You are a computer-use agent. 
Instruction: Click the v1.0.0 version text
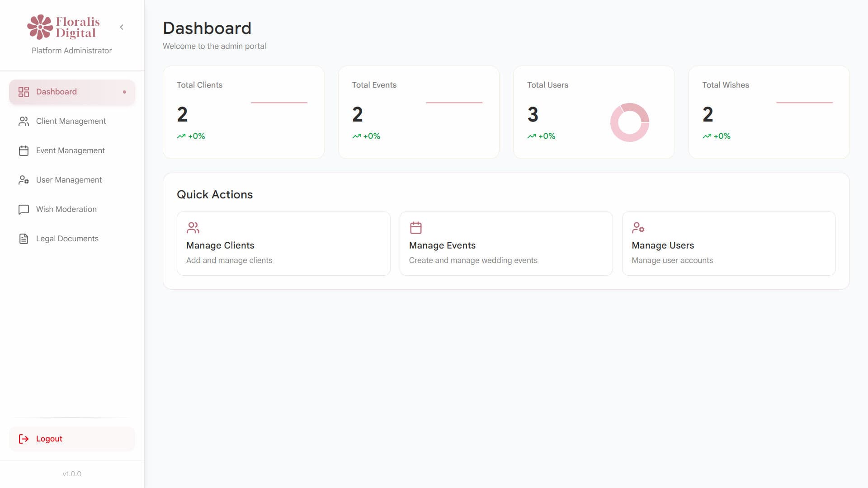[72, 474]
